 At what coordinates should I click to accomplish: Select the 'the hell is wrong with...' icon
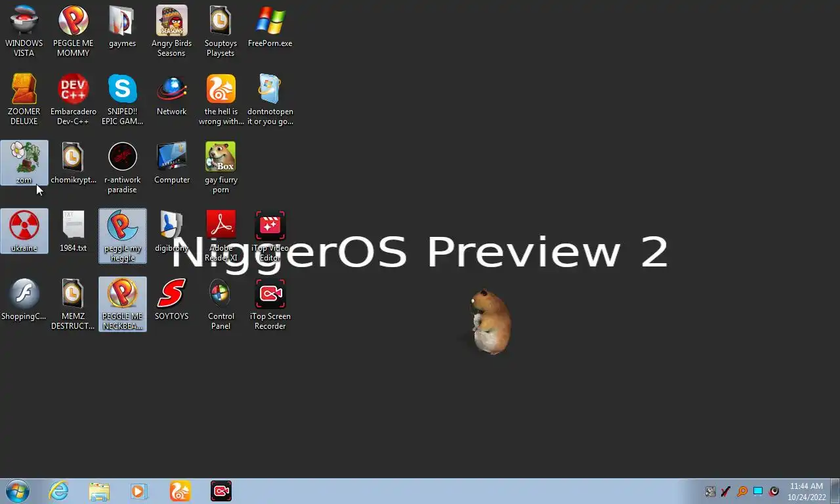click(x=220, y=99)
